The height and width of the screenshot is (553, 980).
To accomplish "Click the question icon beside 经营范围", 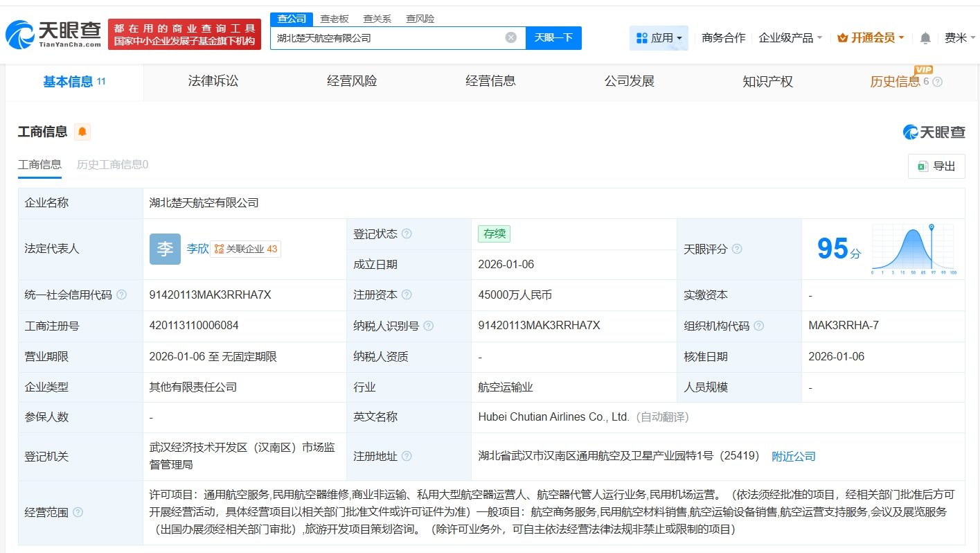I will click(78, 512).
